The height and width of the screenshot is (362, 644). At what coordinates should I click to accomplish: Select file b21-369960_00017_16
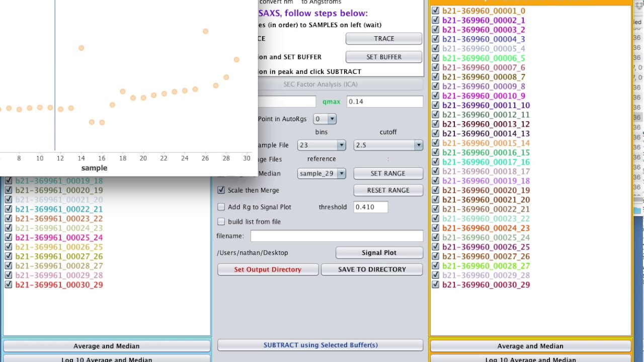tap(486, 162)
